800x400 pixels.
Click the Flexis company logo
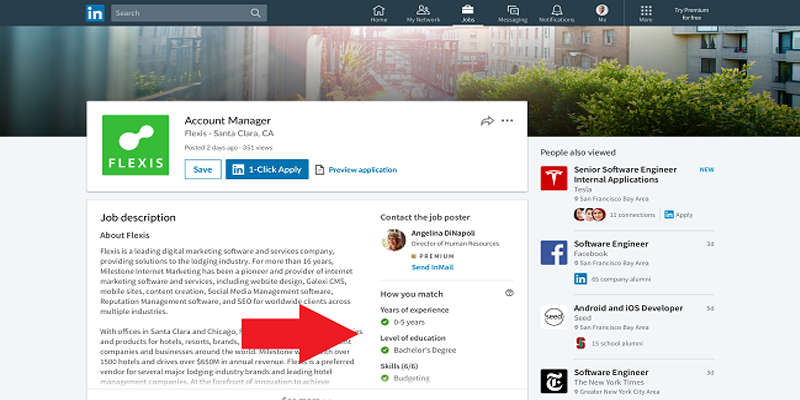click(135, 145)
